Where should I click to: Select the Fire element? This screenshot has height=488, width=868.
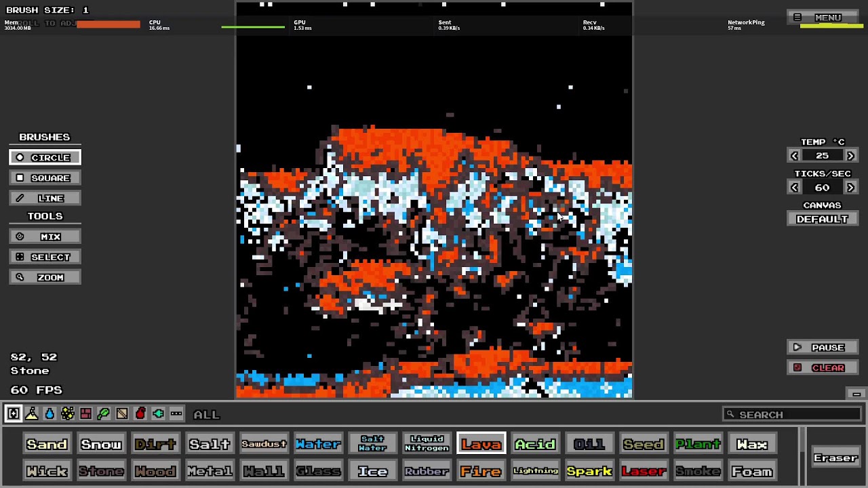pyautogui.click(x=481, y=471)
